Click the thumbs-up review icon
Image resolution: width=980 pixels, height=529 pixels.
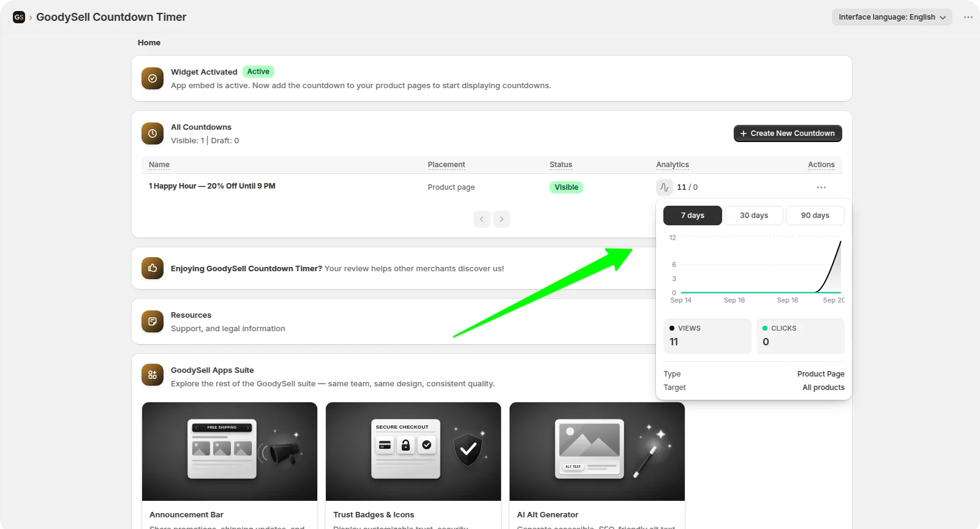[153, 268]
